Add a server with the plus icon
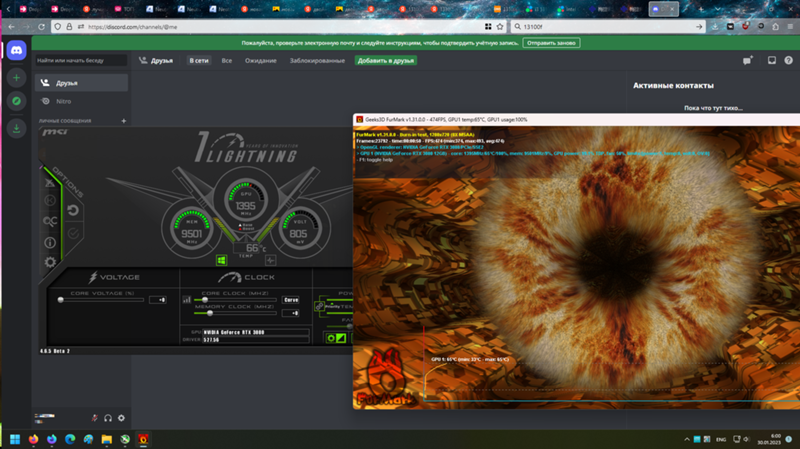The height and width of the screenshot is (449, 800). coord(16,78)
